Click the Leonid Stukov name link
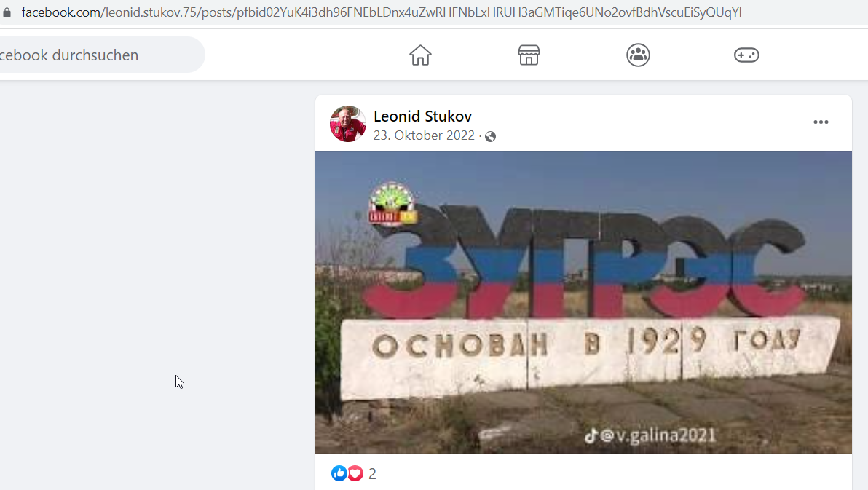 pyautogui.click(x=422, y=116)
